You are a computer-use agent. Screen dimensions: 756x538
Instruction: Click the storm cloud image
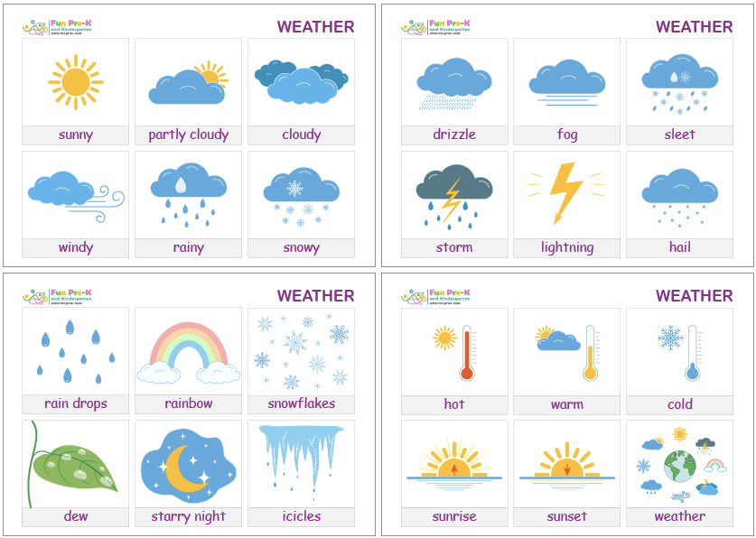[454, 192]
